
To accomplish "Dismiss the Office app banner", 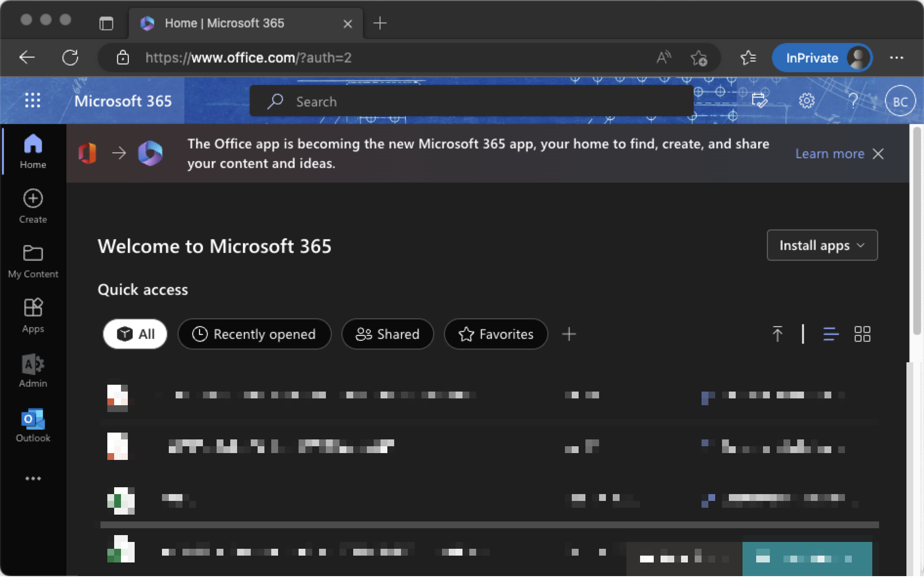I will pyautogui.click(x=878, y=154).
